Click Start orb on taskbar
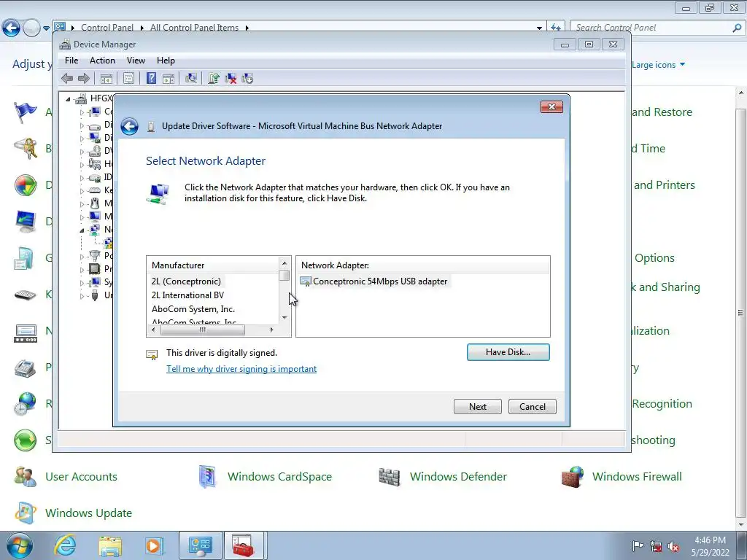747x560 pixels. coord(20,545)
